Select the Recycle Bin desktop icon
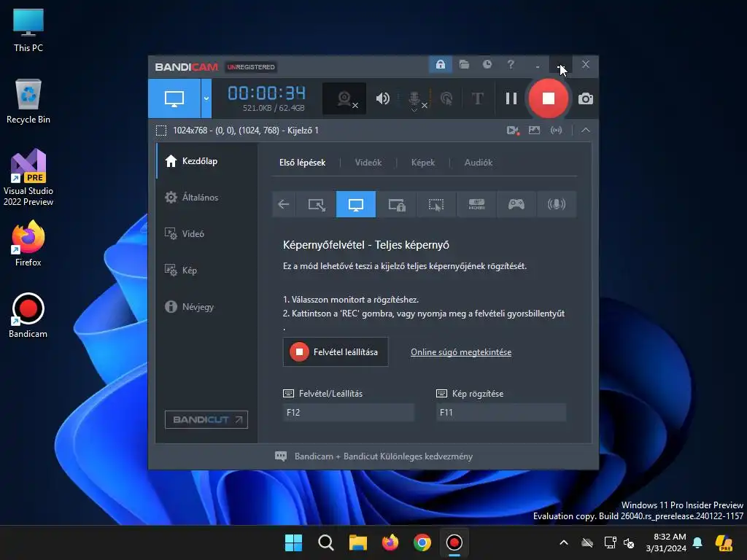 click(x=28, y=101)
